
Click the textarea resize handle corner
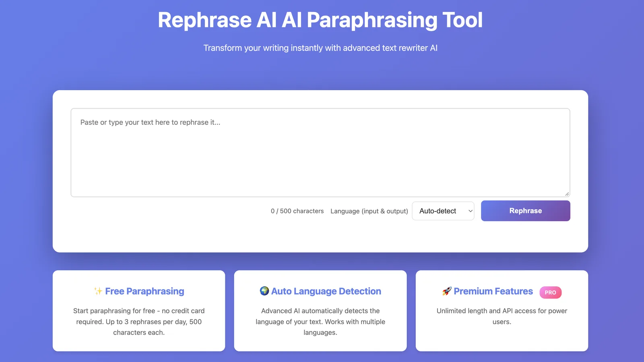[x=567, y=194]
